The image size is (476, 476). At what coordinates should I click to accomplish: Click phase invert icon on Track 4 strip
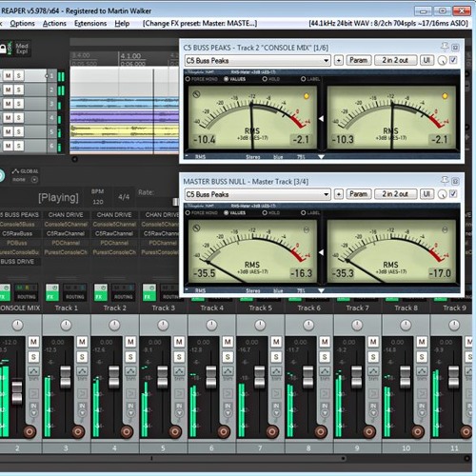[x=228, y=393]
